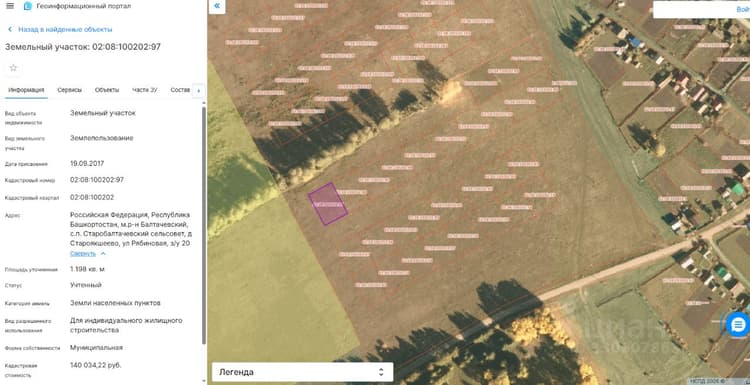Click the Войти login field
This screenshot has width=750, height=385.
[701, 10]
